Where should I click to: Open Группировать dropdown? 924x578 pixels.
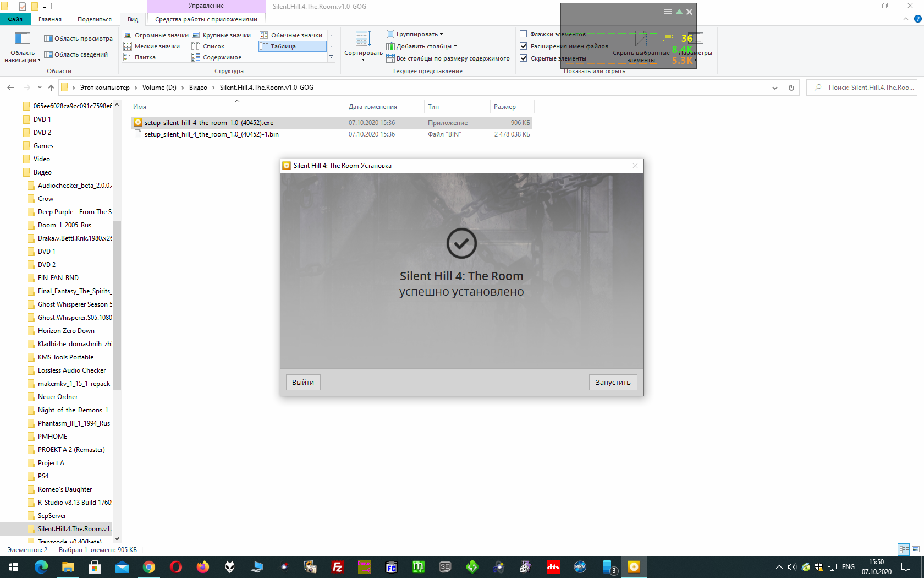coord(415,34)
